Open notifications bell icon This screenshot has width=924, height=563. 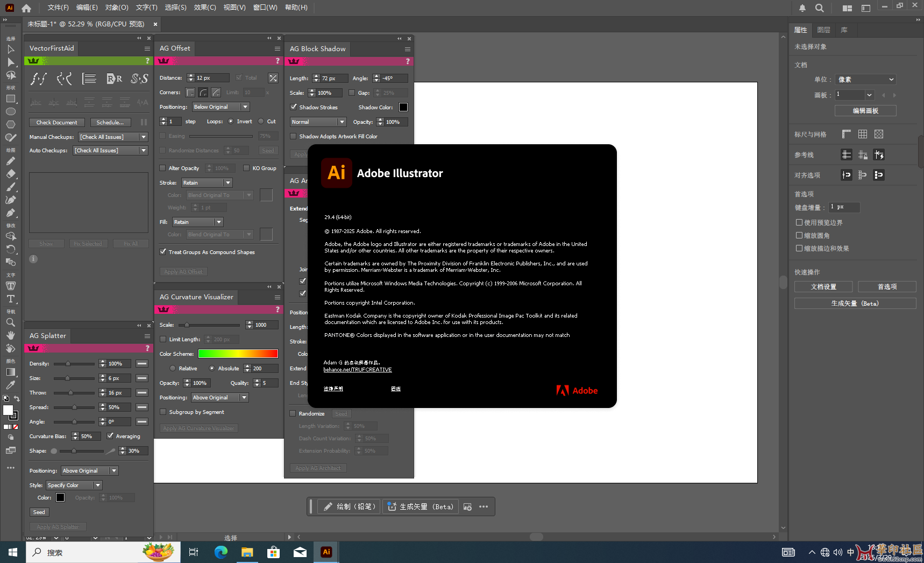pyautogui.click(x=802, y=8)
